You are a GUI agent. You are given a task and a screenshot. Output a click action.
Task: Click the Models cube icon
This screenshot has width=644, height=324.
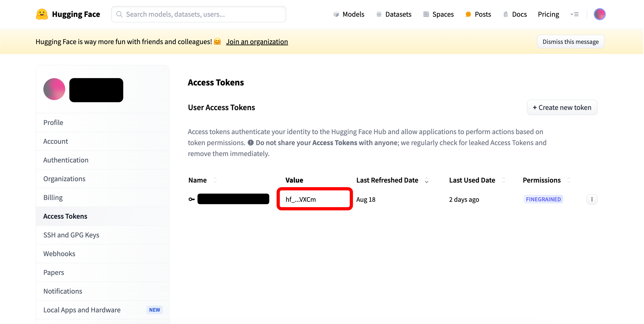(x=336, y=14)
